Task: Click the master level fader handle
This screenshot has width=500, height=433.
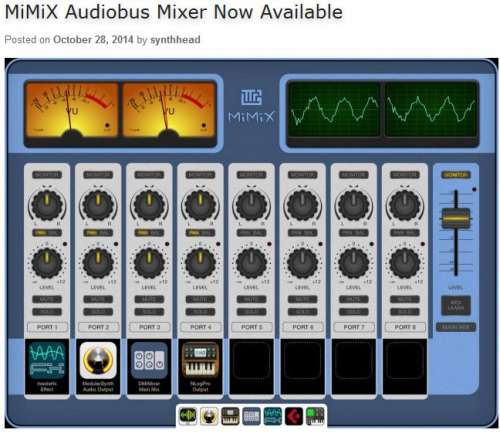Action: (x=456, y=219)
